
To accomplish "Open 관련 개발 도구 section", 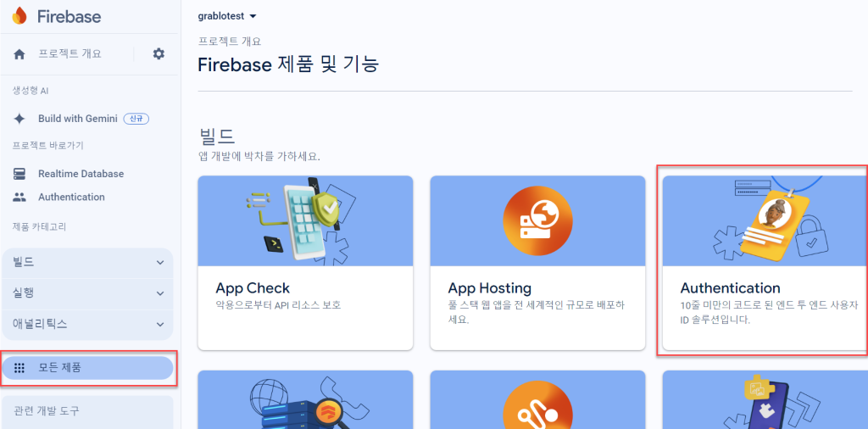I will pos(87,411).
